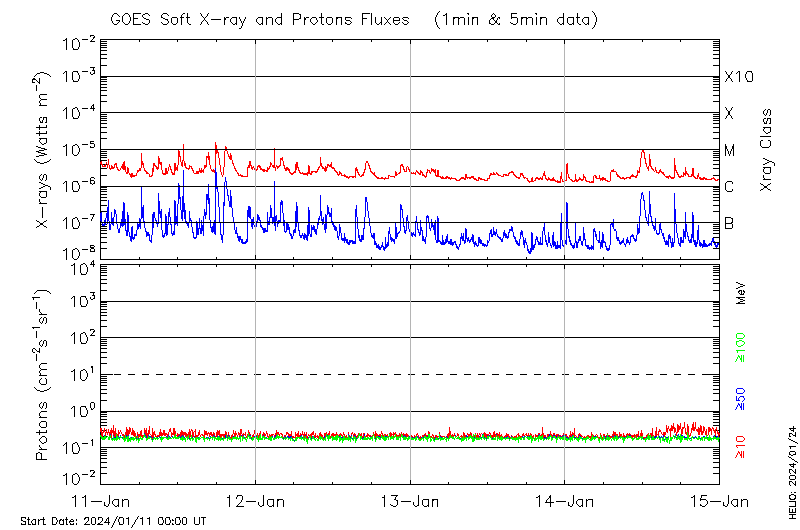Select the 12-Jan date tick label
800x530 pixels.
(255, 501)
